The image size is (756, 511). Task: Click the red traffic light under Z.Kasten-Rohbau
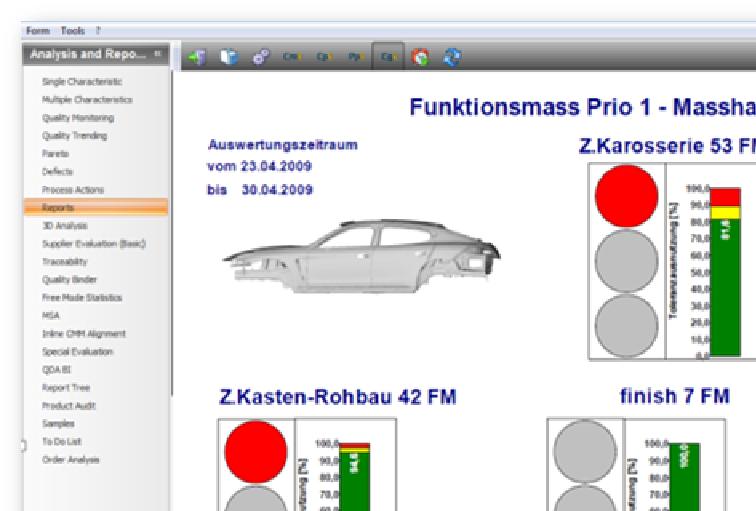(256, 452)
